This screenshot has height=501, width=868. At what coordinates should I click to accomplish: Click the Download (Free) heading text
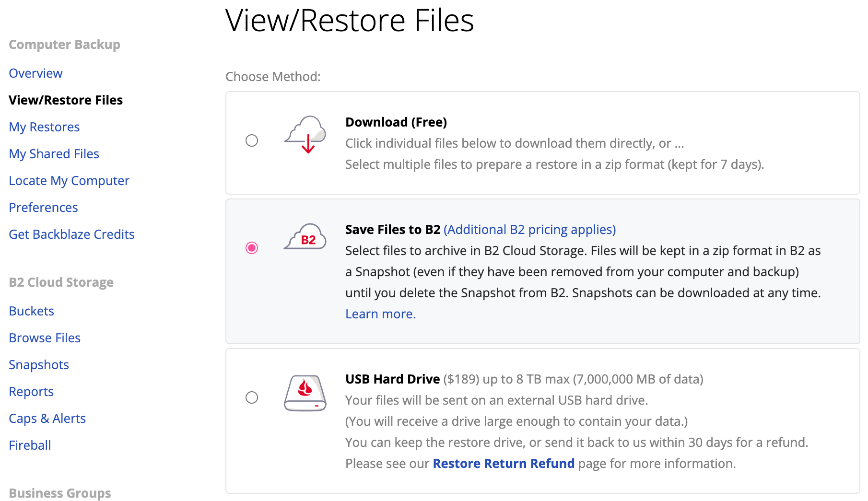(396, 122)
